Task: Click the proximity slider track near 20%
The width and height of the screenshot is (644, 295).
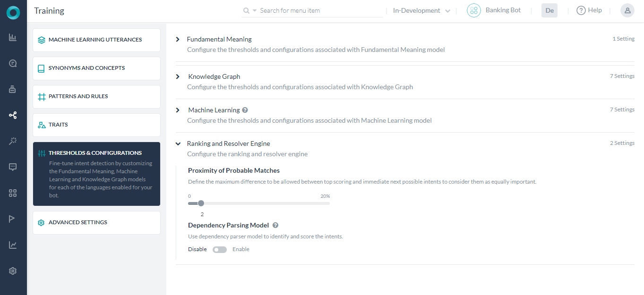Action: coord(327,203)
